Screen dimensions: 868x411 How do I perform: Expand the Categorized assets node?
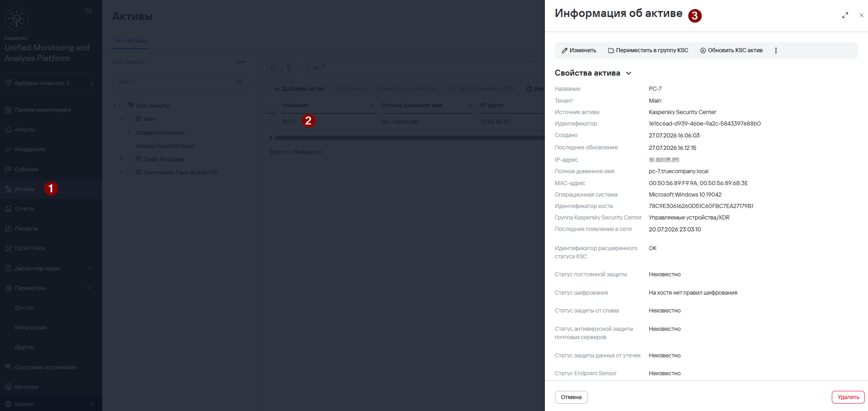[x=129, y=133]
